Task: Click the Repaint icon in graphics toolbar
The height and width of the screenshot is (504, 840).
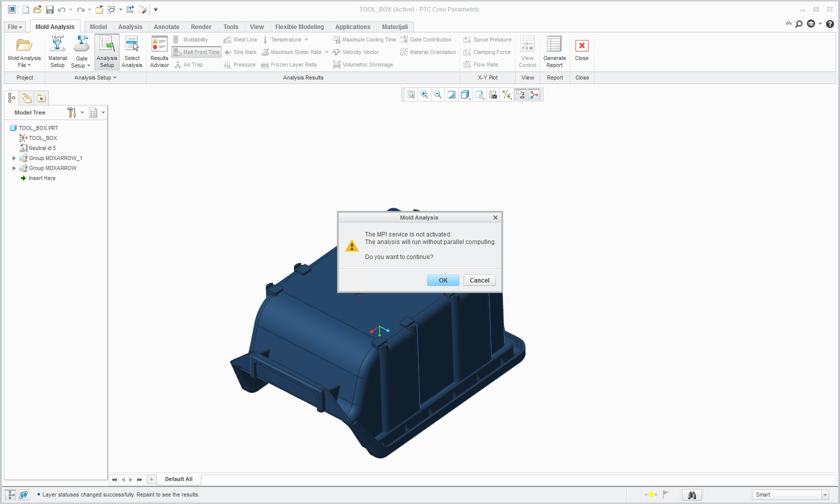Action: [451, 94]
